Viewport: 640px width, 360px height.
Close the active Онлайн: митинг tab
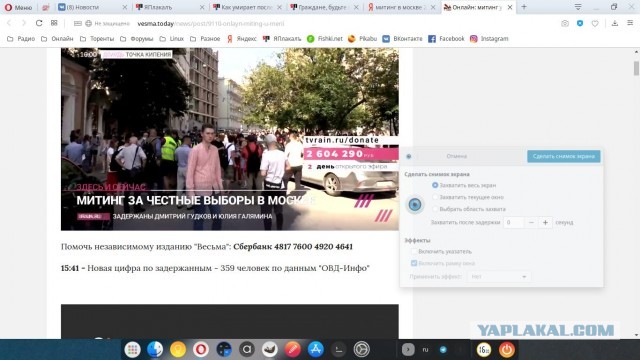pyautogui.click(x=510, y=7)
